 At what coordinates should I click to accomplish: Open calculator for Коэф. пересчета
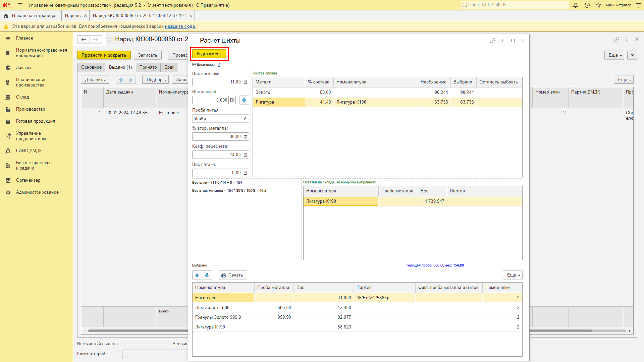pyautogui.click(x=246, y=155)
